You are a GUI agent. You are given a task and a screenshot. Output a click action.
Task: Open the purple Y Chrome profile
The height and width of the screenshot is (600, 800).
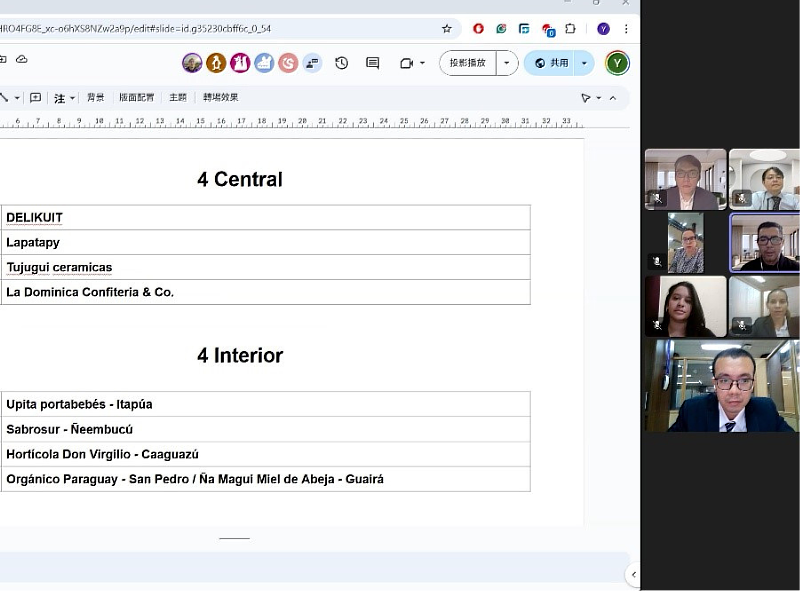603,29
